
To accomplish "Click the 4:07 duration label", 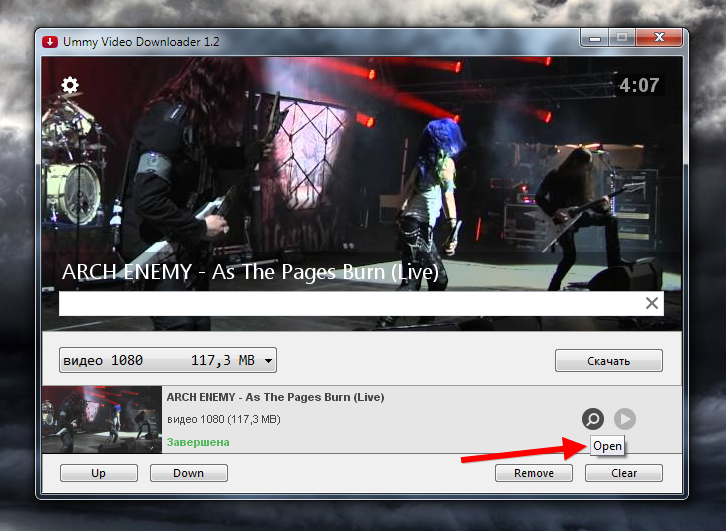I will click(639, 85).
